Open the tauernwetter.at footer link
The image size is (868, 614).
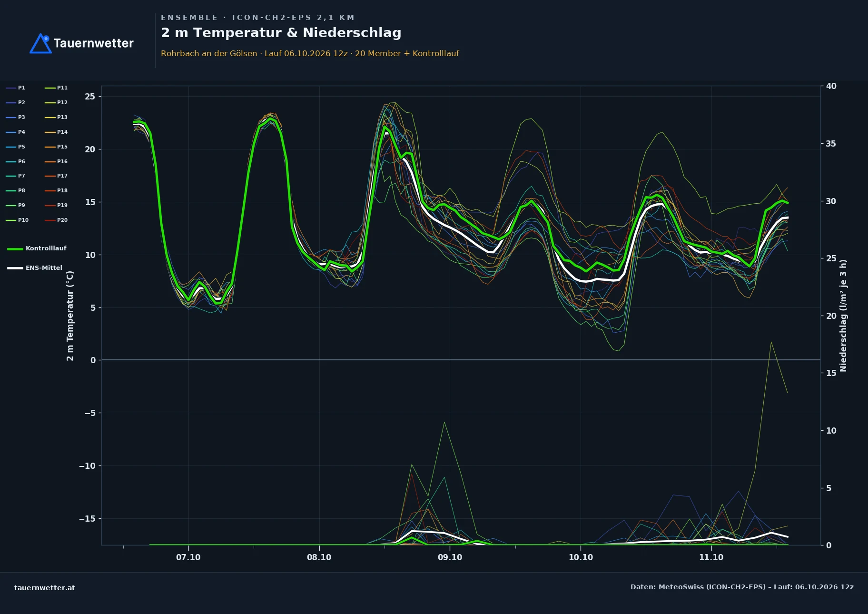(x=45, y=588)
